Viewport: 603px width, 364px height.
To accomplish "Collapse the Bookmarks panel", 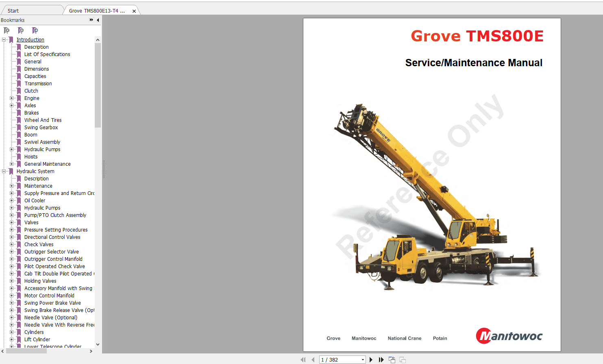I will (98, 20).
